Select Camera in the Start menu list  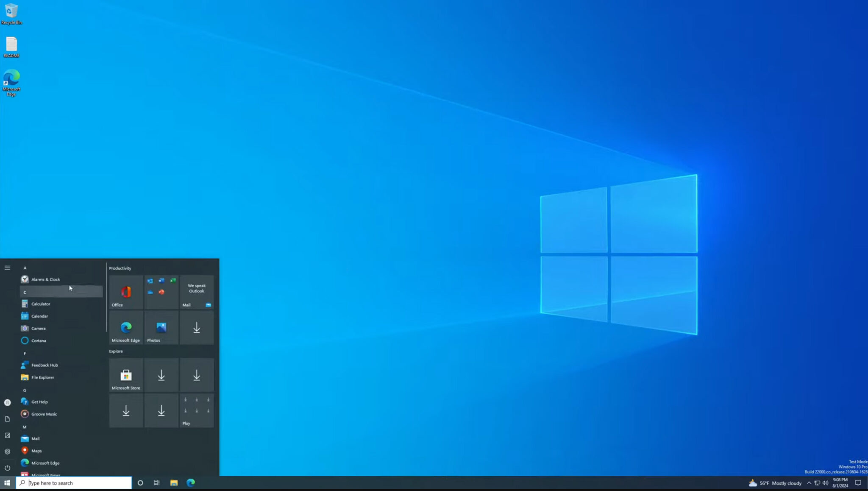tap(38, 328)
